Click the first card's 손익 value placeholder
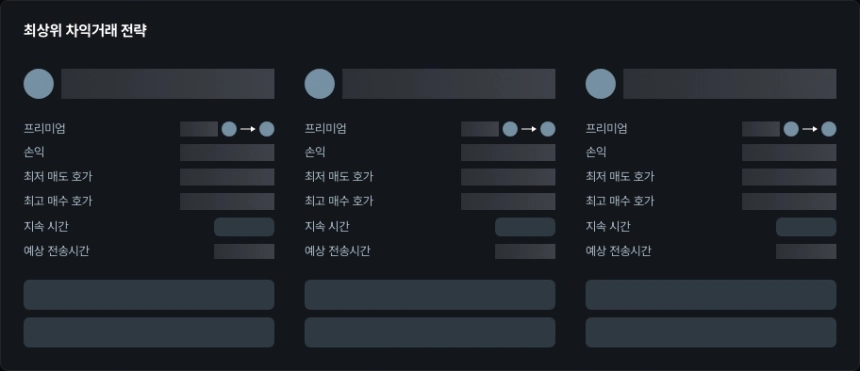 point(227,153)
